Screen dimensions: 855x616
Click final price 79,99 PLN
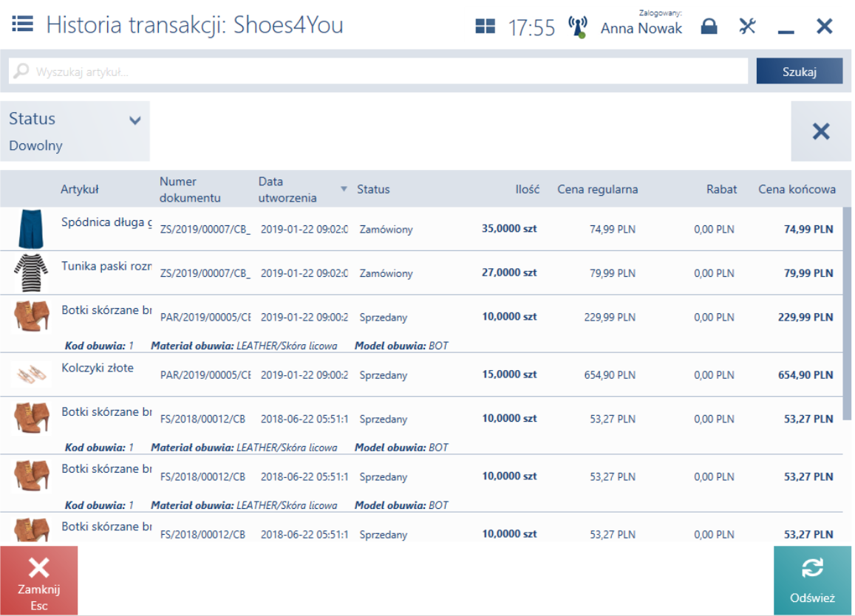(808, 273)
